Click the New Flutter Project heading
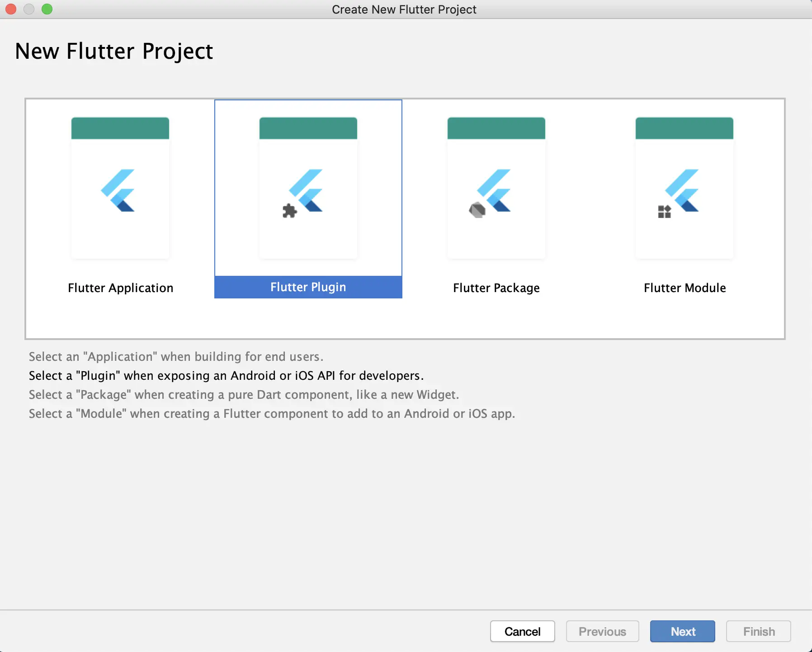 (114, 51)
